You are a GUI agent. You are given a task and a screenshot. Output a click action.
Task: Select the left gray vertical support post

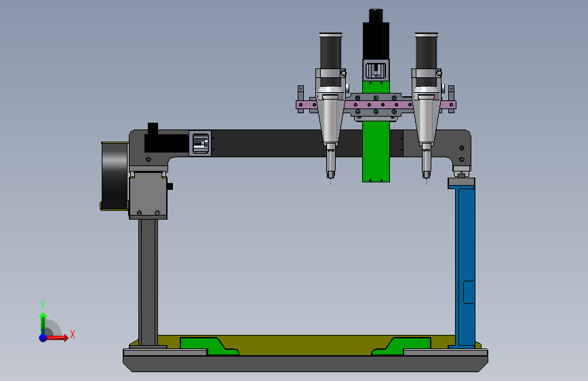click(148, 283)
